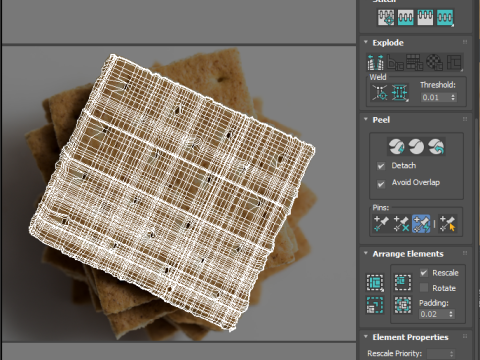Toggle the Peel Mode icon
The image size is (480, 360).
click(416, 146)
